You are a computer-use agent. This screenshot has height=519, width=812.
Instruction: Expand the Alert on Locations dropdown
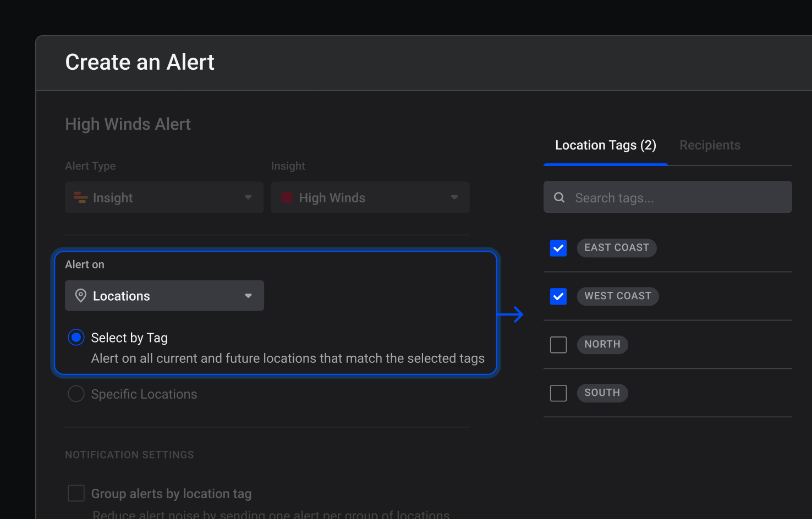tap(164, 296)
